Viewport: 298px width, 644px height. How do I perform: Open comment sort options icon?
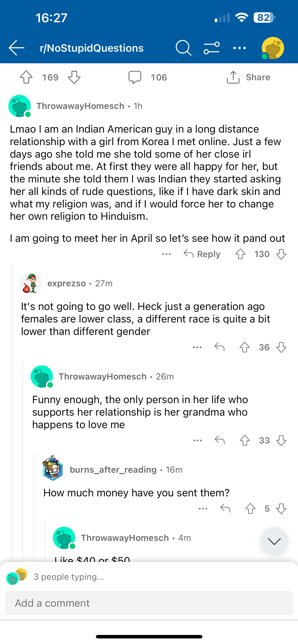tap(211, 48)
